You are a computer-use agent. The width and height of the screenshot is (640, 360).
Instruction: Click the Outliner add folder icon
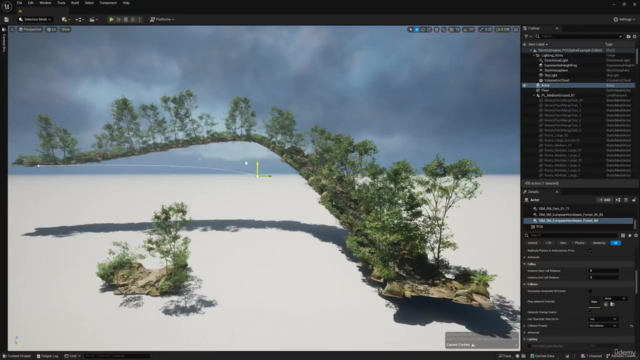click(x=629, y=36)
